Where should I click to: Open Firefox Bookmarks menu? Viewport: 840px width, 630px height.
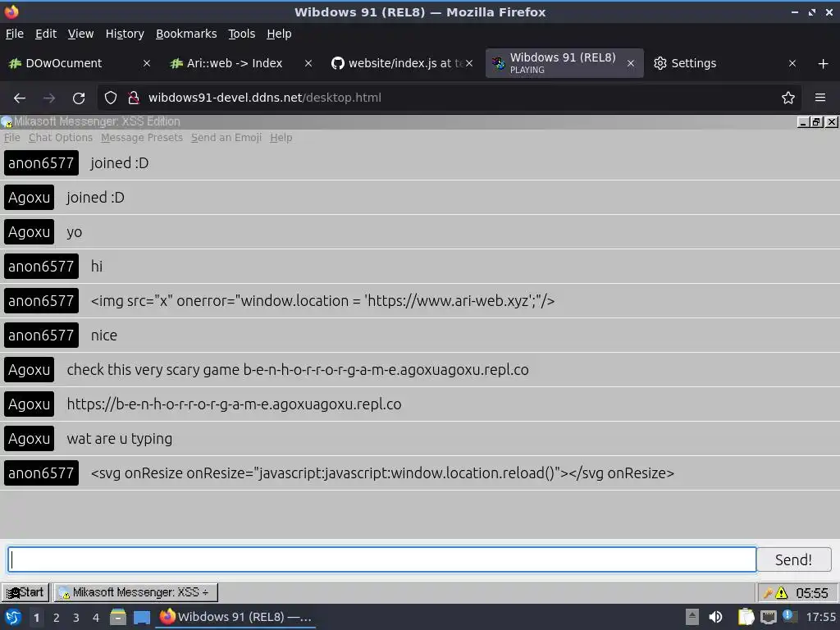click(186, 34)
